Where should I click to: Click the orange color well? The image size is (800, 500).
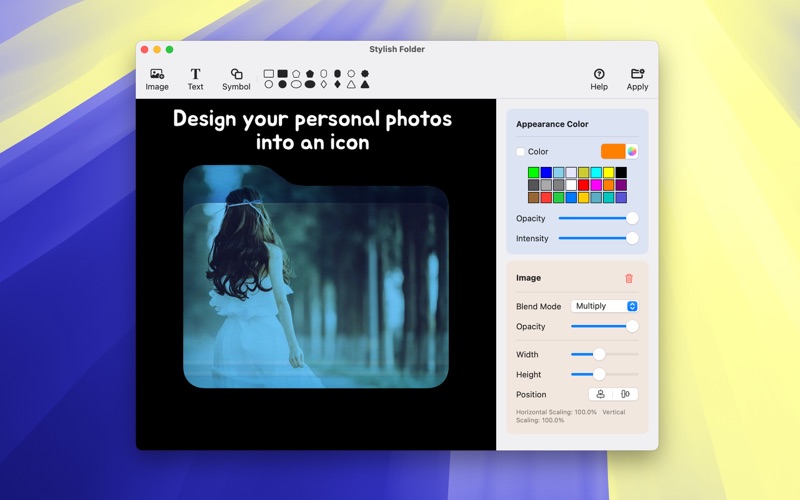(612, 152)
